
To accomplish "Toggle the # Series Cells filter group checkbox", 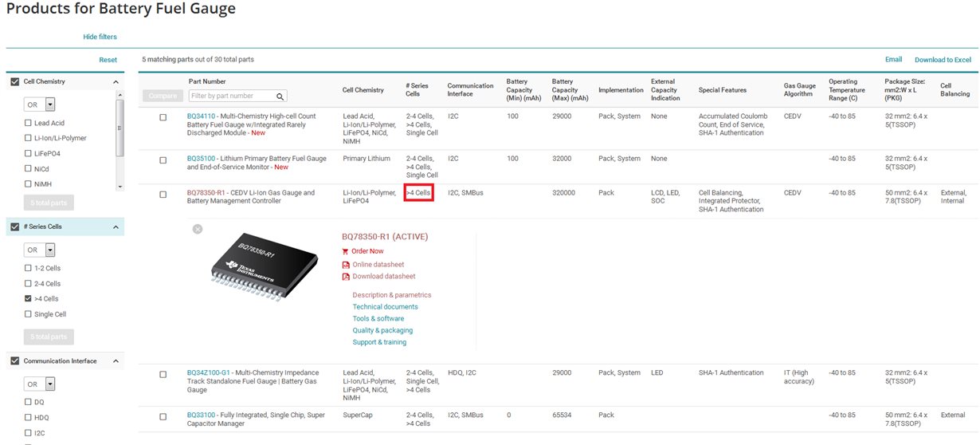I will pos(15,226).
